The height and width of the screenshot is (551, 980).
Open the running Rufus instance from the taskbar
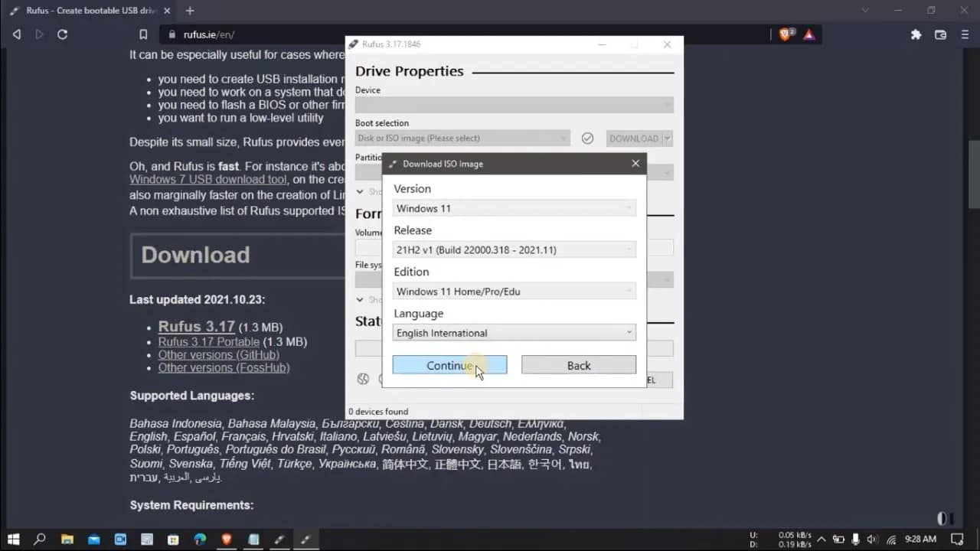[305, 540]
